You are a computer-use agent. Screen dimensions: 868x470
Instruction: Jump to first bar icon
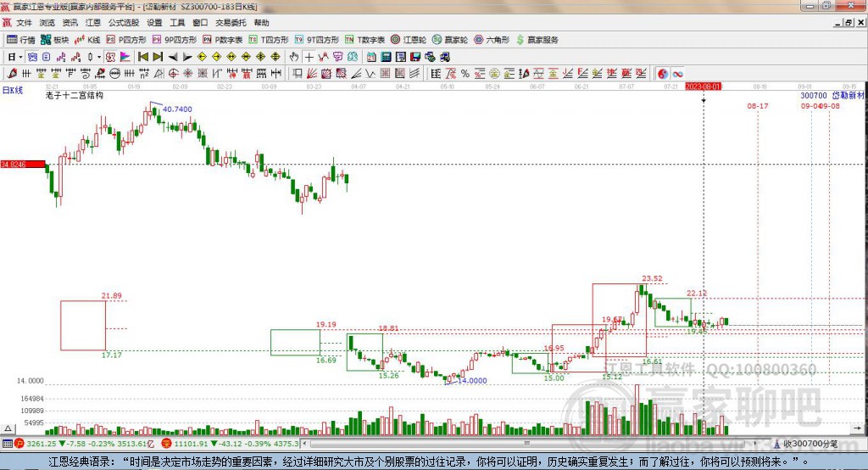pyautogui.click(x=142, y=57)
